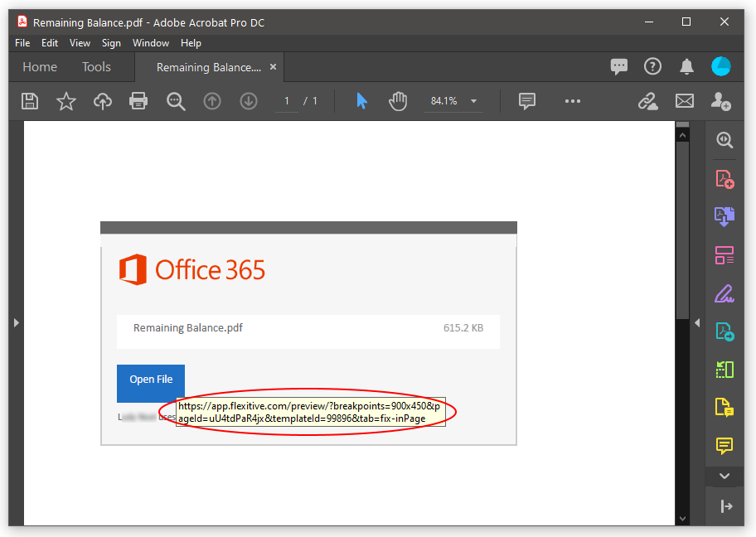The image size is (756, 537).
Task: Open the find text magnifier tool
Action: coord(176,102)
